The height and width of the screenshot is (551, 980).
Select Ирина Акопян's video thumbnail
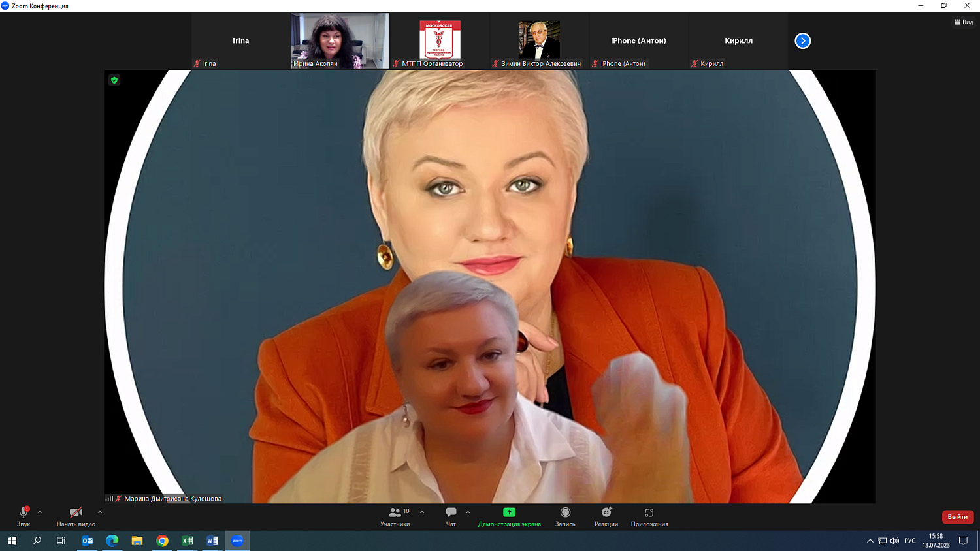tap(340, 40)
